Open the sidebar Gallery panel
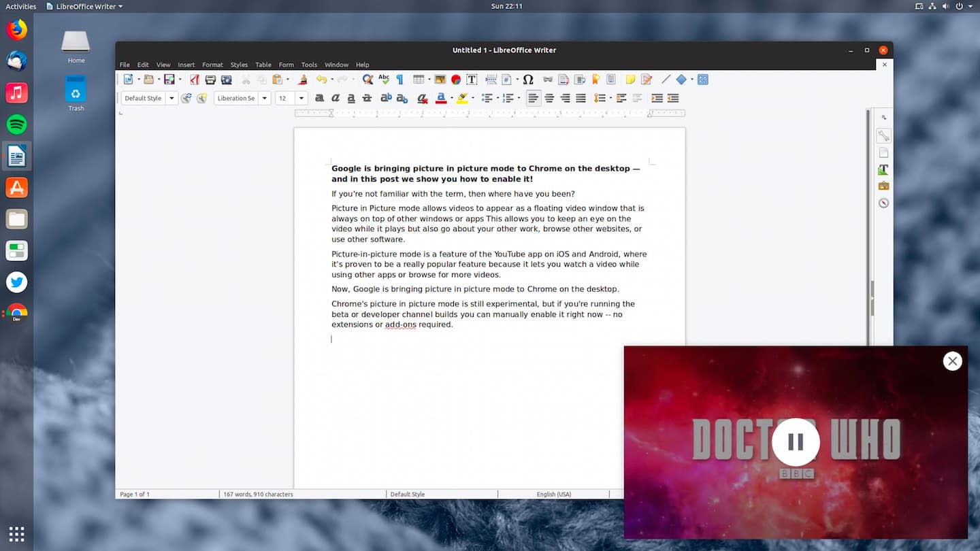 point(883,186)
